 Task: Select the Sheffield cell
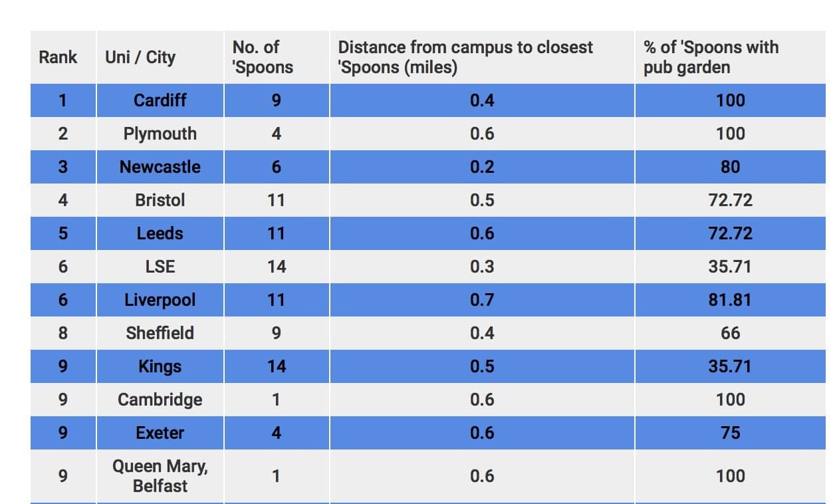point(160,333)
